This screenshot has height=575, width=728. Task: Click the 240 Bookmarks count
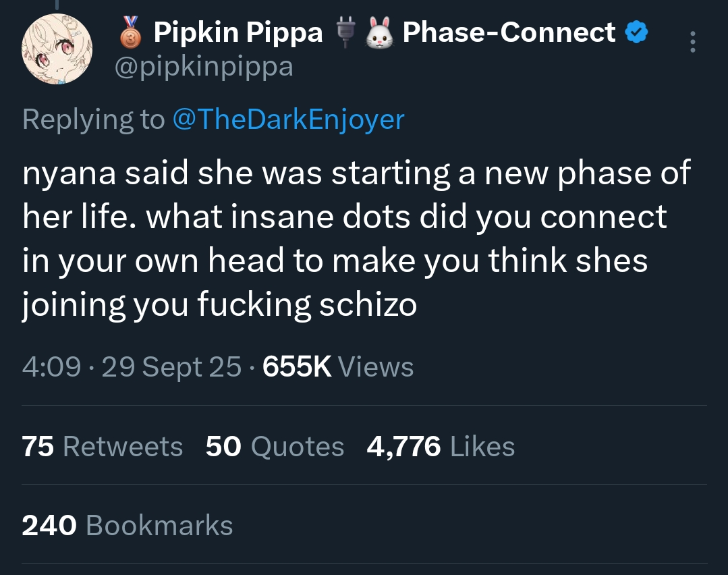[x=128, y=525]
